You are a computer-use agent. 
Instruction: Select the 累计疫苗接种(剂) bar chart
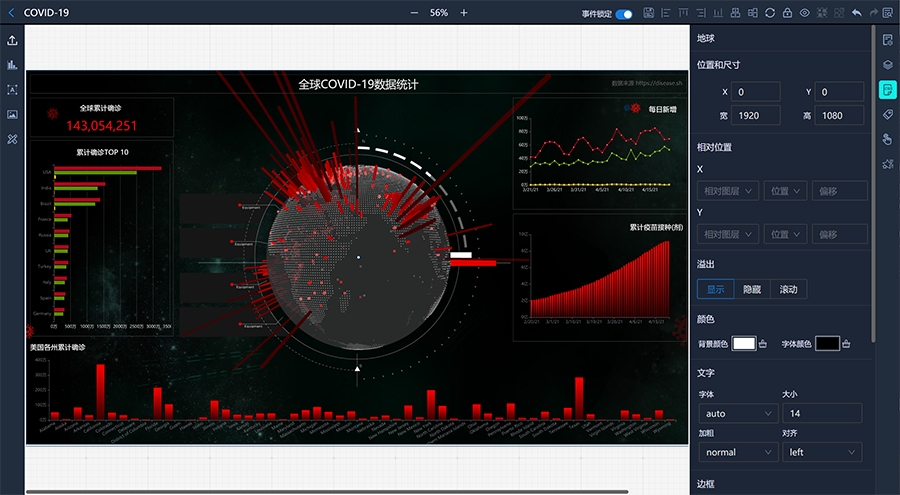click(x=600, y=278)
